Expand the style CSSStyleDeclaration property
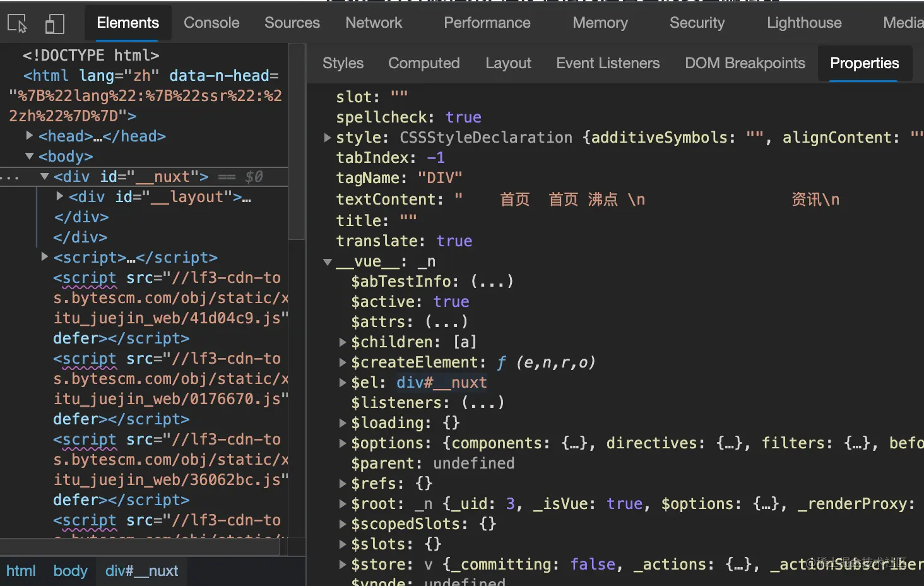Image resolution: width=924 pixels, height=586 pixels. pos(327,137)
